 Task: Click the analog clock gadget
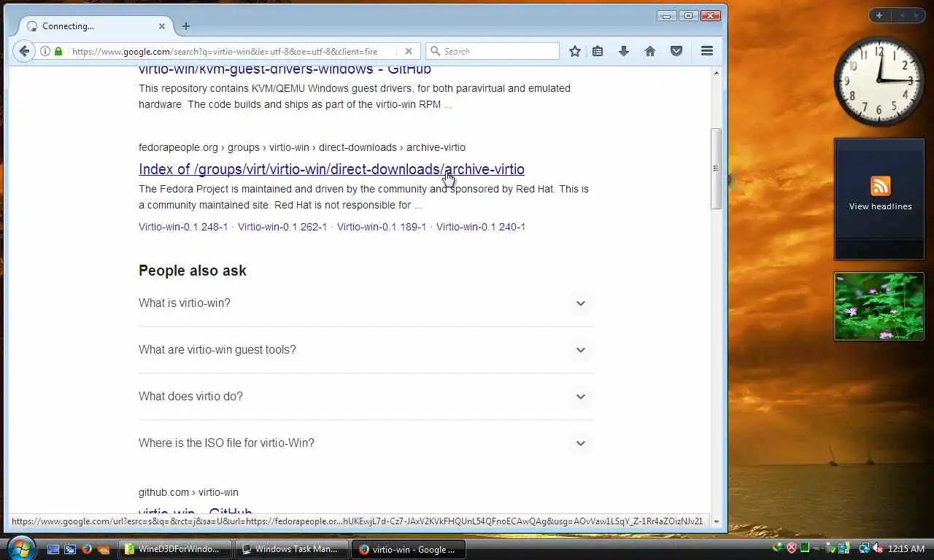pyautogui.click(x=879, y=80)
